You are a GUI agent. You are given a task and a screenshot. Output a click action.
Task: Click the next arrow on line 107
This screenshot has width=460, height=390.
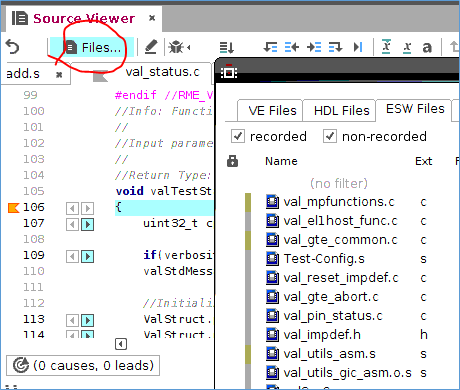[88, 224]
